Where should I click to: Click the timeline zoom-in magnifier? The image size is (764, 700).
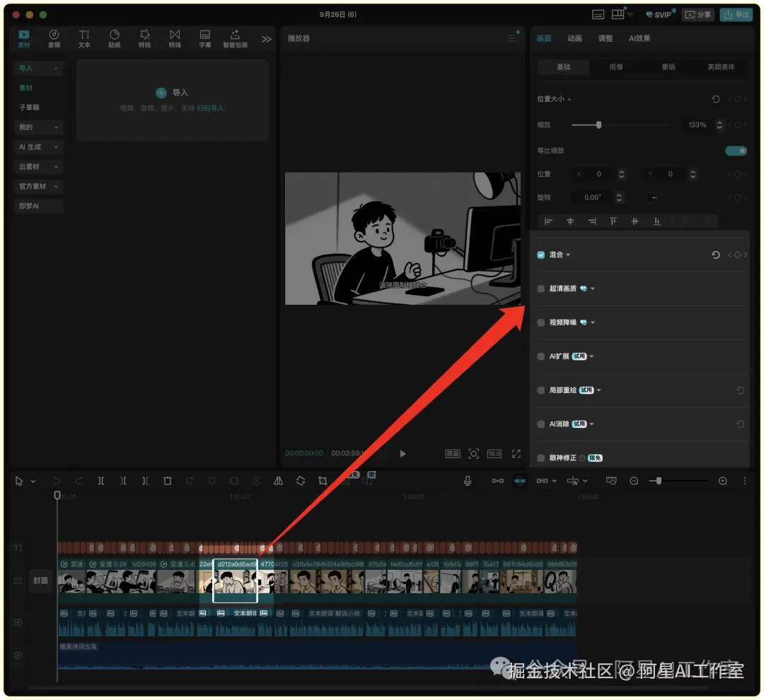[722, 481]
